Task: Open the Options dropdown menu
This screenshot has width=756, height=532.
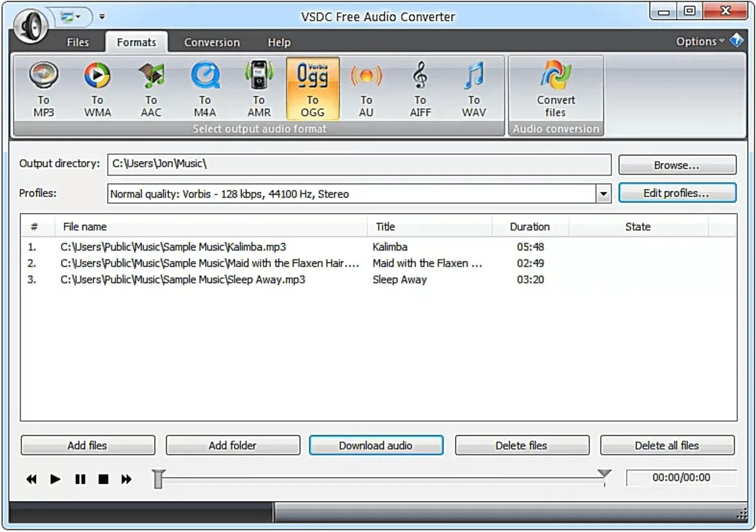Action: coord(700,42)
